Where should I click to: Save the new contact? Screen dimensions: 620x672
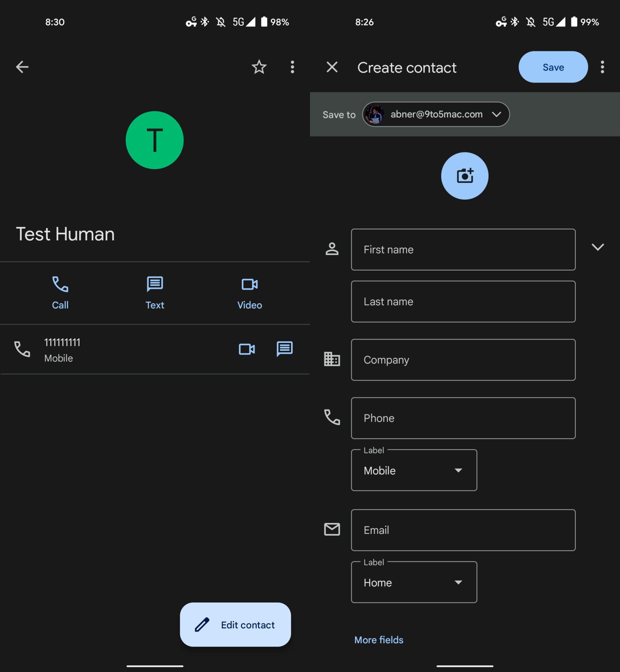point(553,67)
